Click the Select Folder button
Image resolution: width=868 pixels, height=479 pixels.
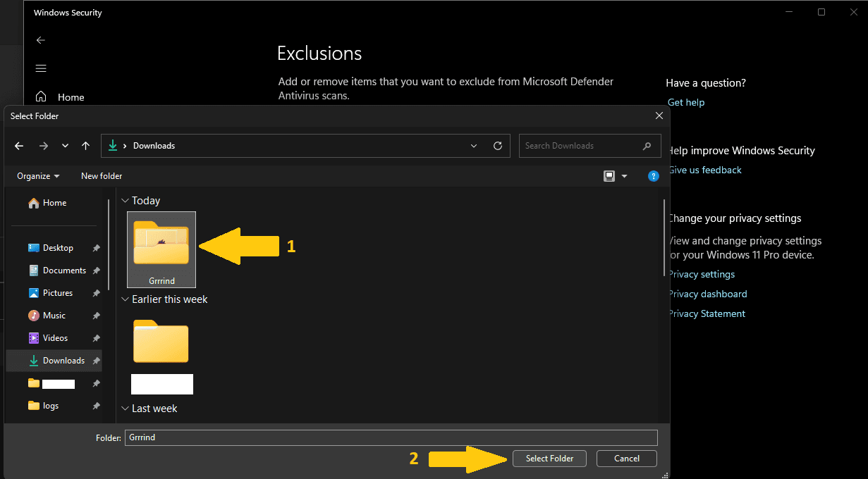pyautogui.click(x=549, y=459)
